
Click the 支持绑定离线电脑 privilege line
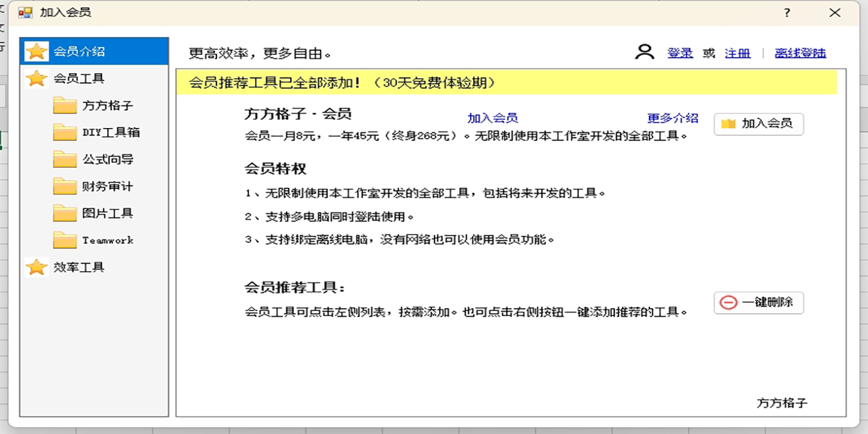pyautogui.click(x=400, y=239)
